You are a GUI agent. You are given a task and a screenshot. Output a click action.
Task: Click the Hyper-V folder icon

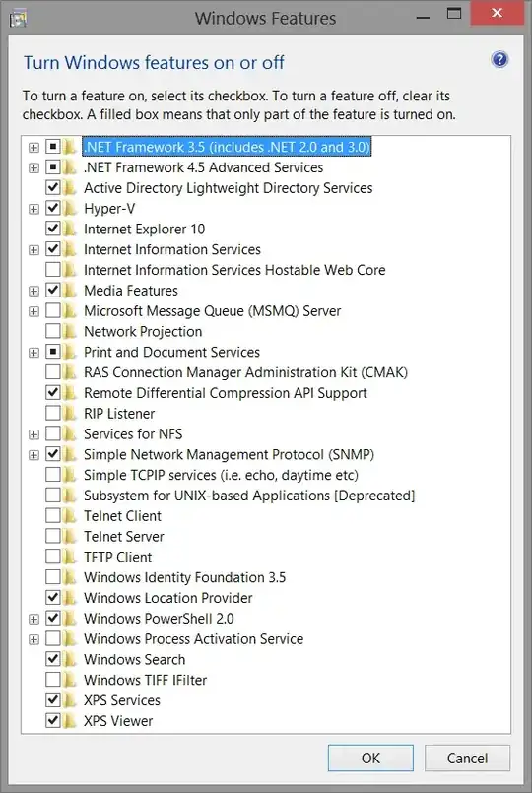coord(70,208)
